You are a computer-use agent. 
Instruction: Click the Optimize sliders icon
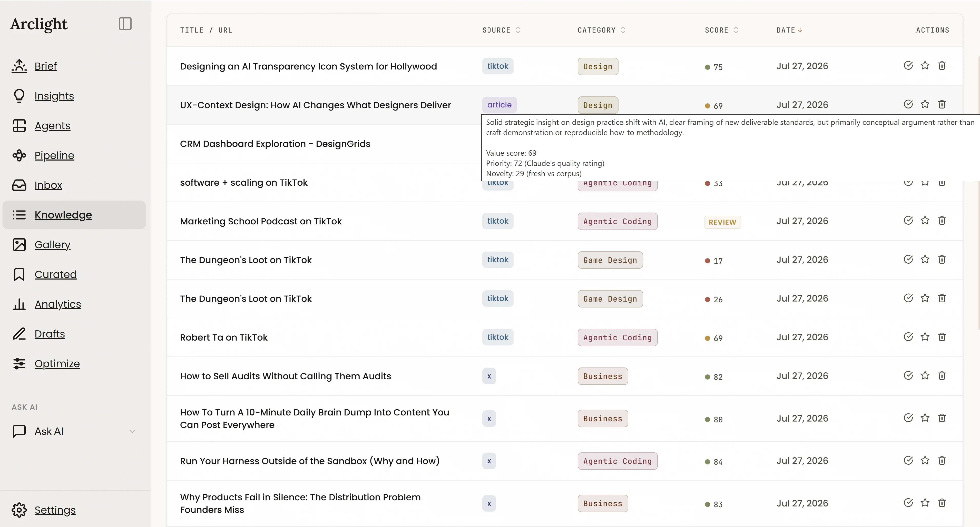pyautogui.click(x=19, y=363)
